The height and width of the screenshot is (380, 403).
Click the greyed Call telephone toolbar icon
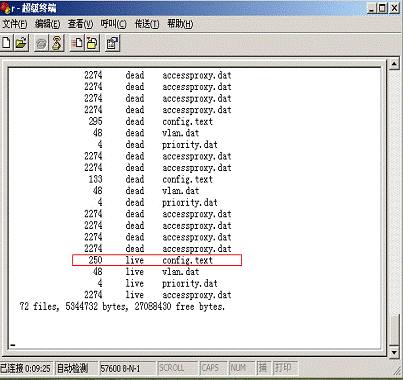(41, 43)
